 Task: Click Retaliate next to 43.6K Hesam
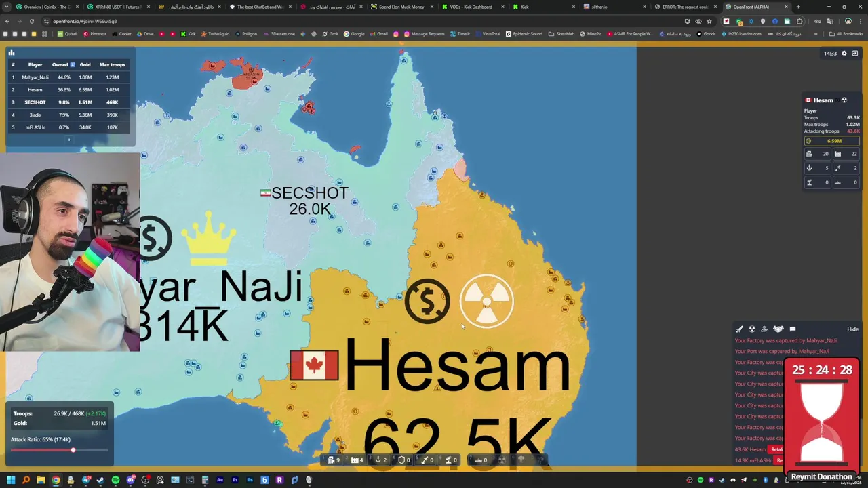point(777,449)
